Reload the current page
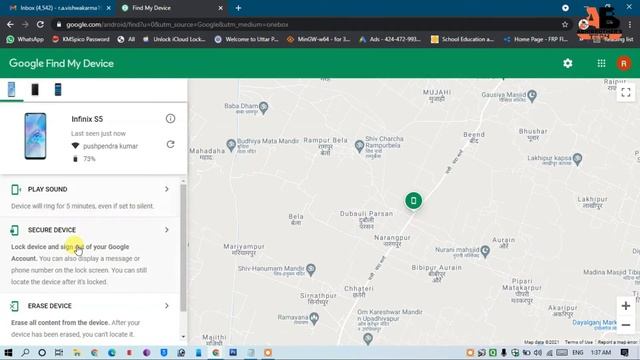 [40, 24]
